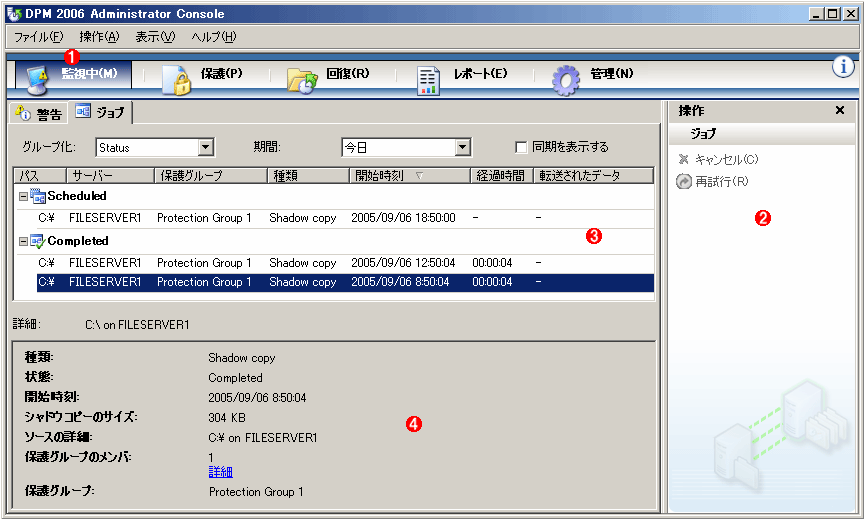Click the C:\ on FILESERVER1 details heading

coord(137,325)
